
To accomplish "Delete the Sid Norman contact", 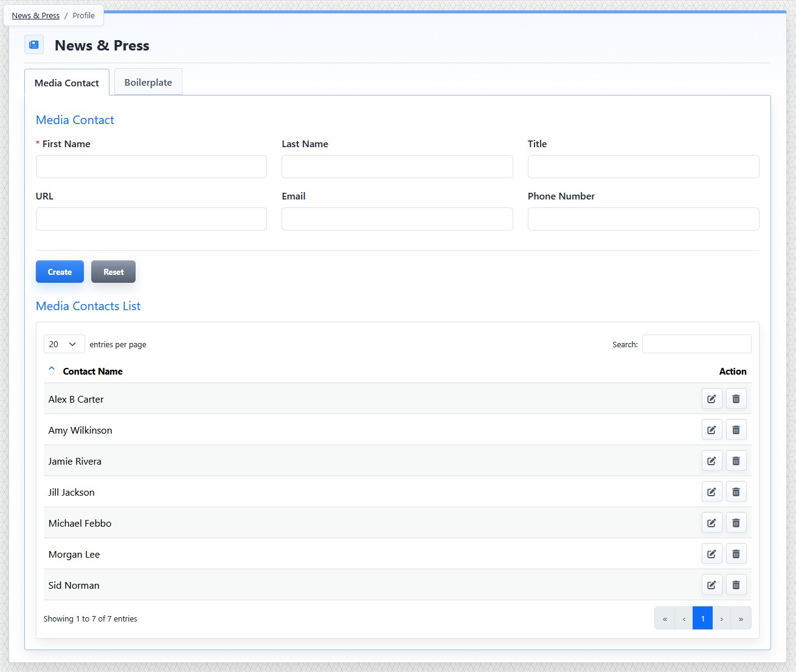I will tap(736, 585).
